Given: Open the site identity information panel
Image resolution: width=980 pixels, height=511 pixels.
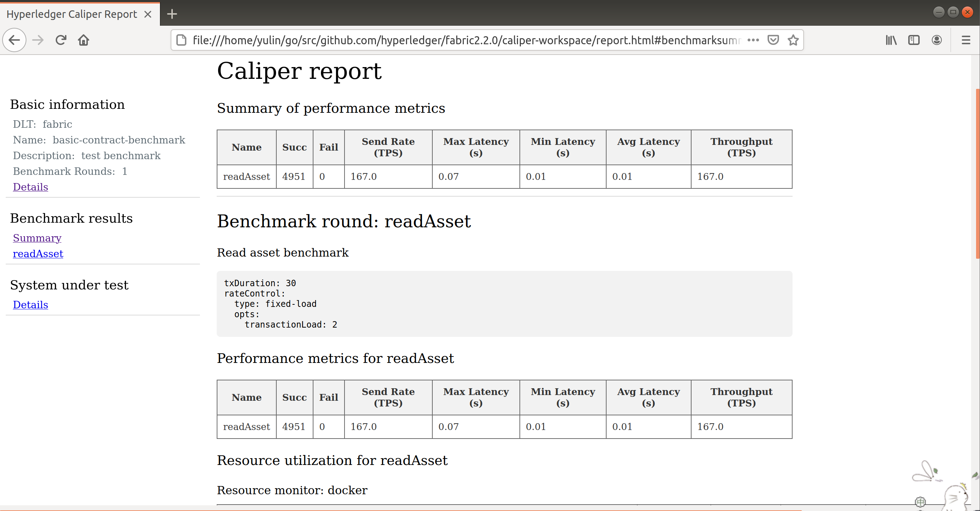Looking at the screenshot, I should click(181, 40).
